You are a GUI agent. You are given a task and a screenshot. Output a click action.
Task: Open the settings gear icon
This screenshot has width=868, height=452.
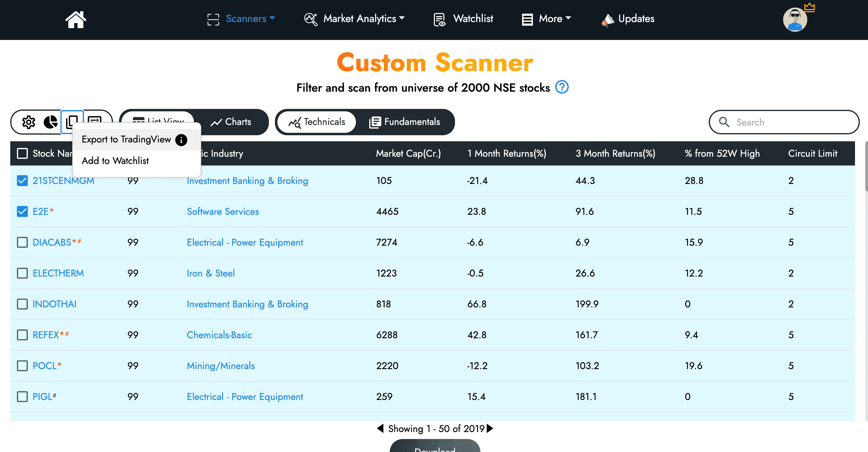tap(29, 122)
